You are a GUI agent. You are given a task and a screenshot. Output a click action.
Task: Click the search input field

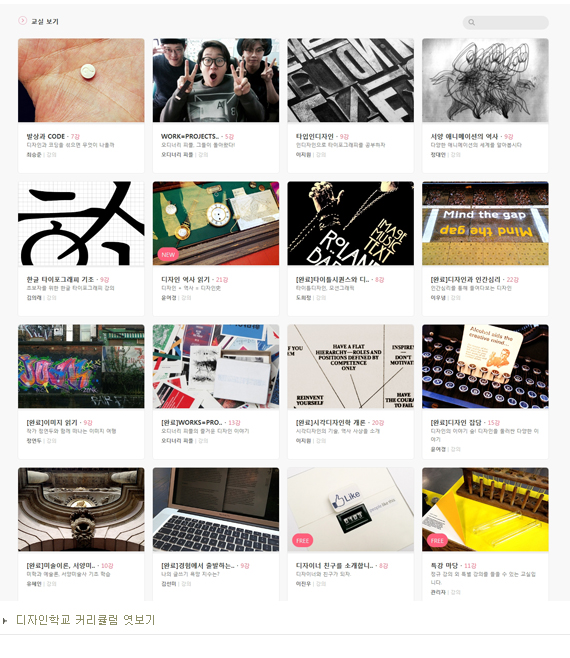[x=505, y=22]
